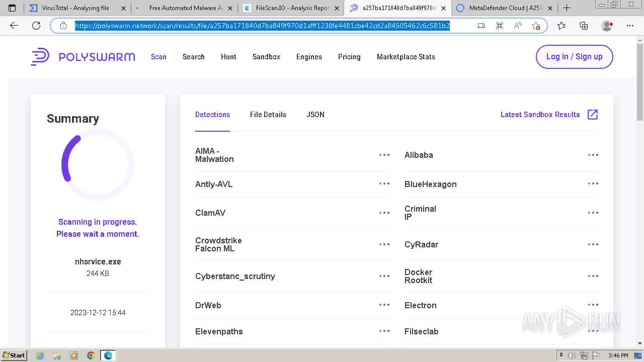Show hidden tray icons

561,355
